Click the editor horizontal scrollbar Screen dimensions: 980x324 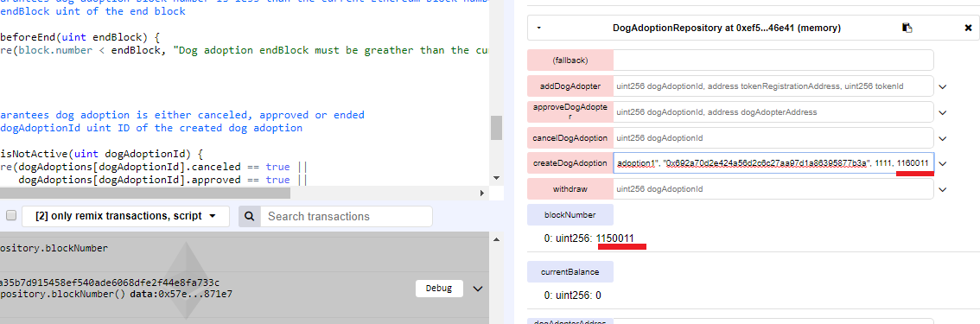tap(145, 193)
